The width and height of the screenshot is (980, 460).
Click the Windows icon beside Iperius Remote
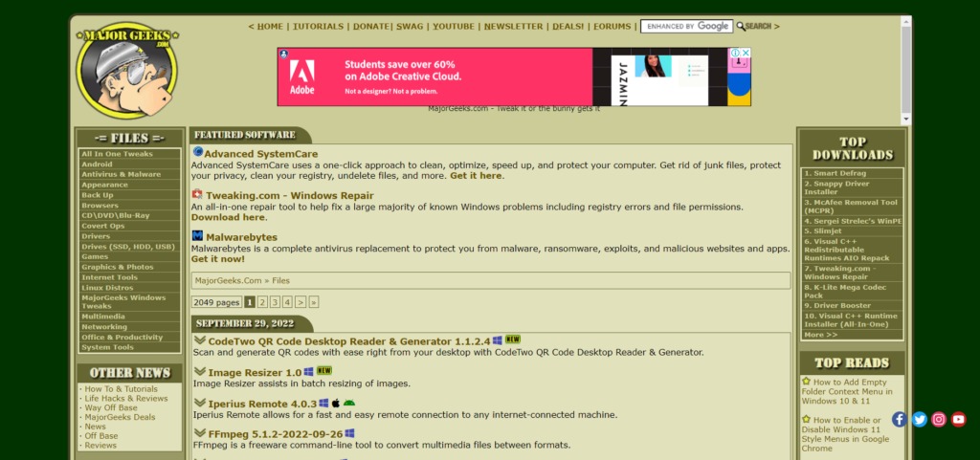click(x=323, y=403)
